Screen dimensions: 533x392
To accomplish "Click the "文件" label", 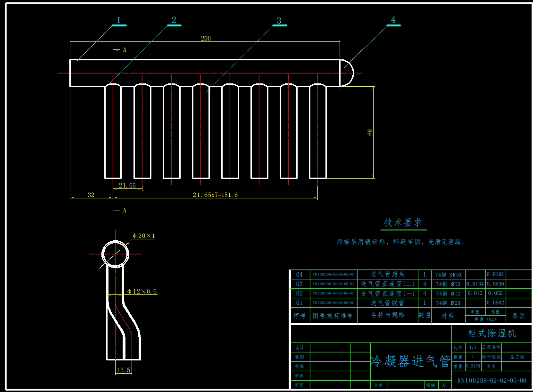I will coord(378,385).
